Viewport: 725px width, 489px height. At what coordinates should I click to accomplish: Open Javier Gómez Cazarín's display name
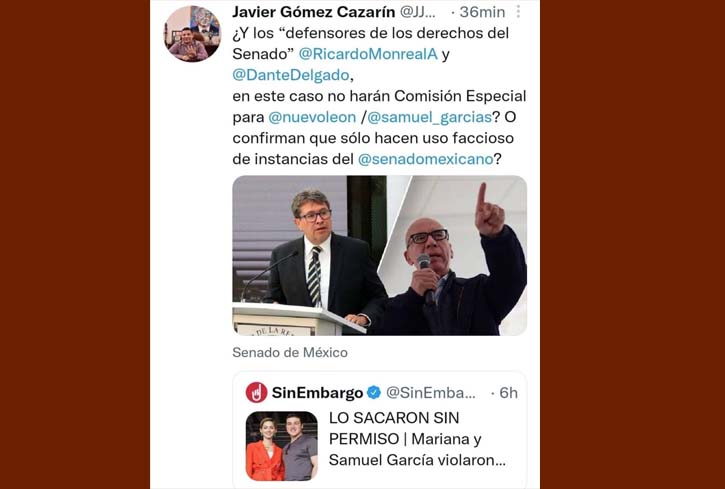(313, 12)
